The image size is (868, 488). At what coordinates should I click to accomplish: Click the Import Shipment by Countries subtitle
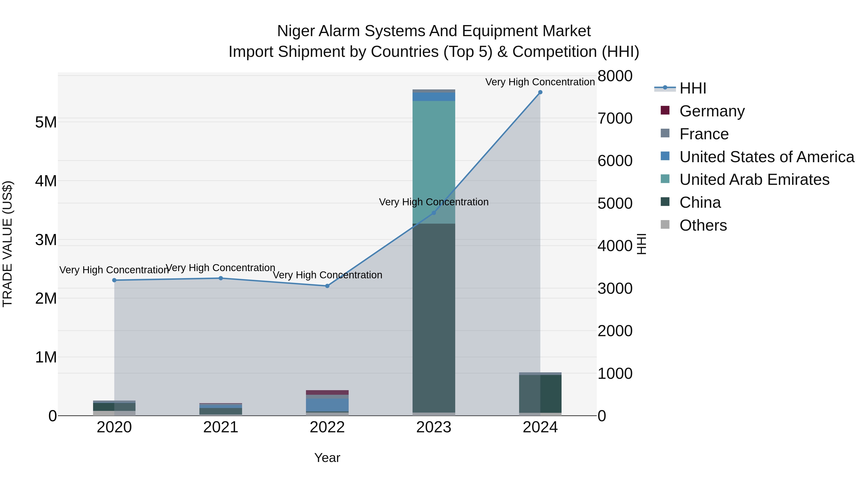coord(434,52)
